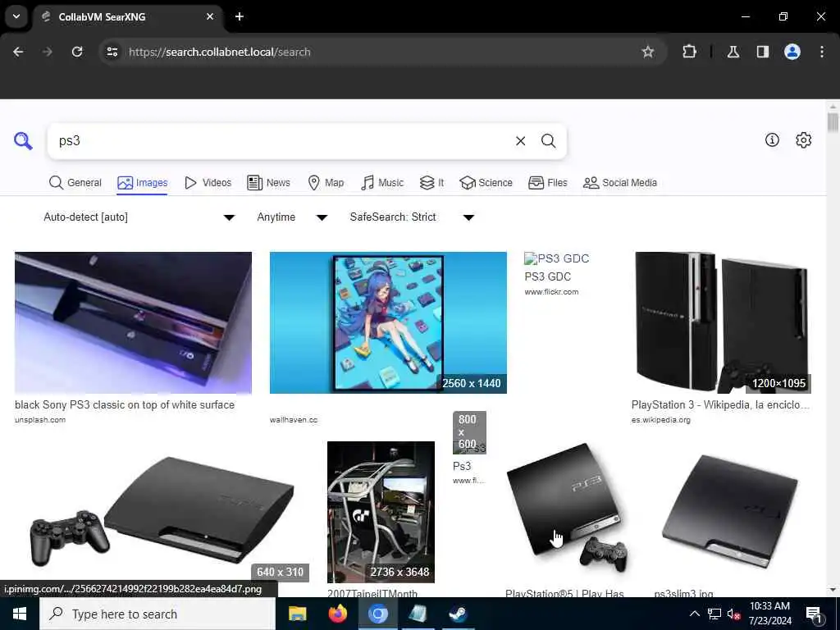Screen dimensions: 840x630
Task: Open Chrome three-dot menu
Action: click(x=822, y=52)
